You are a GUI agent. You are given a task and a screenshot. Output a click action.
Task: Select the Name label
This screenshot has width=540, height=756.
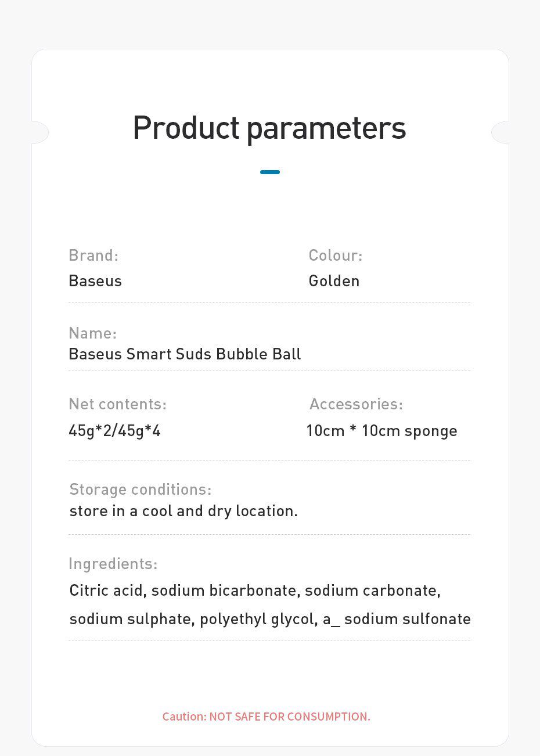point(93,333)
